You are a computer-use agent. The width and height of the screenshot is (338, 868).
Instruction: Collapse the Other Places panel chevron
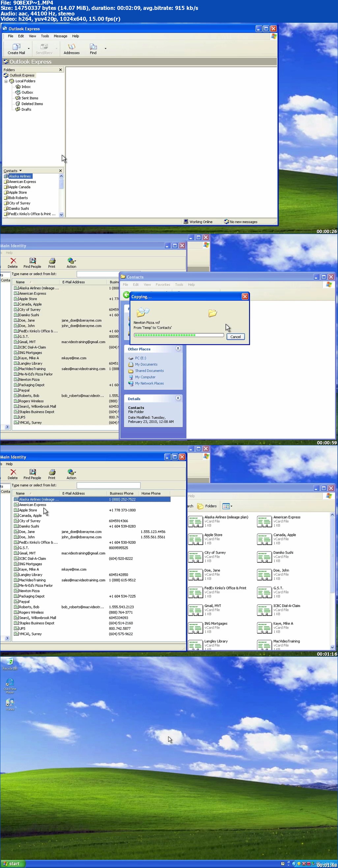click(178, 349)
